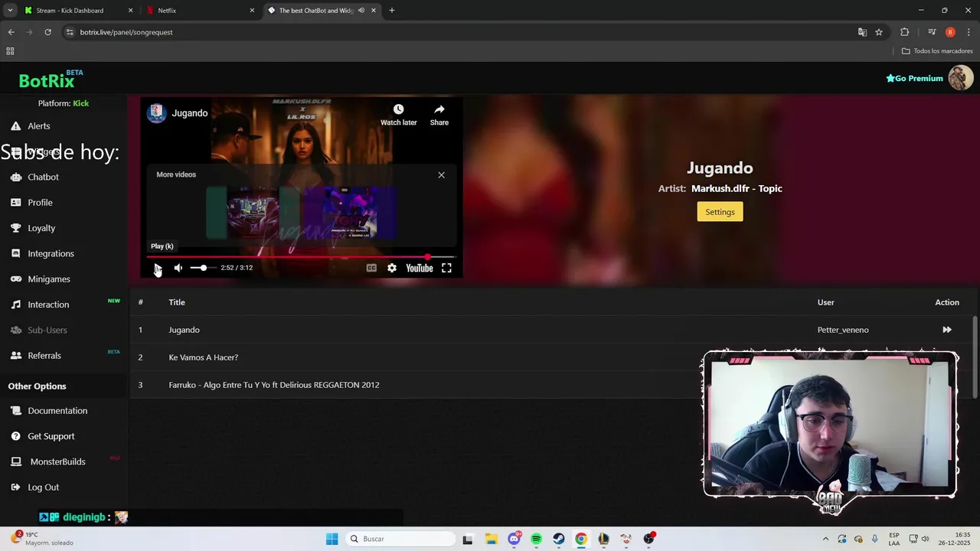Mute the BotRix tab via its speaker icon
Screen dimensions: 980x551
pyautogui.click(x=361, y=11)
